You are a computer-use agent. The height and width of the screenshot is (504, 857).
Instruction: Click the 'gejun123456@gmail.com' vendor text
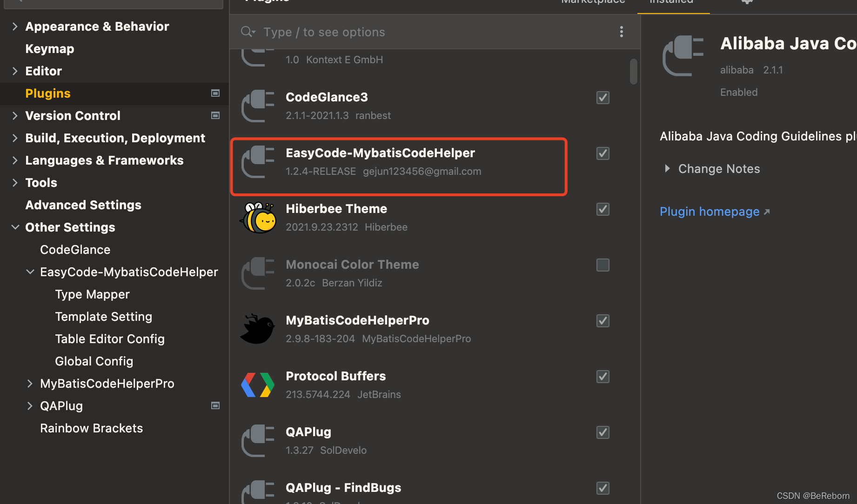coord(422,172)
